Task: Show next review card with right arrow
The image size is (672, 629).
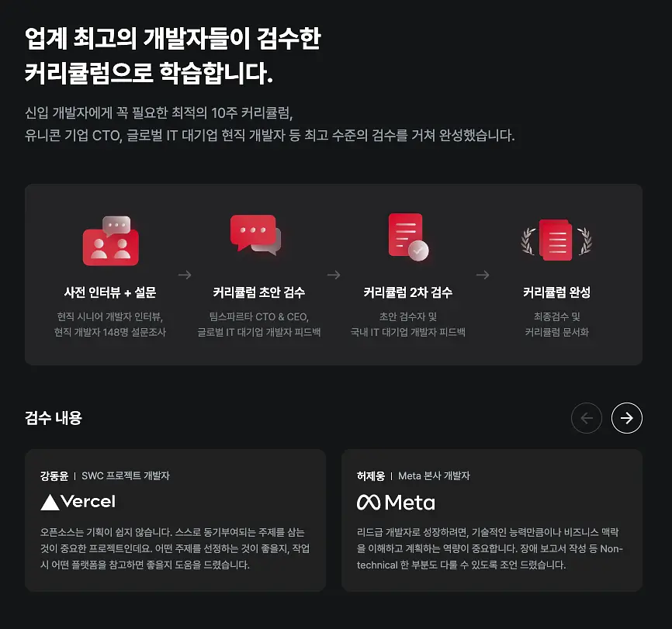Action: coord(626,418)
